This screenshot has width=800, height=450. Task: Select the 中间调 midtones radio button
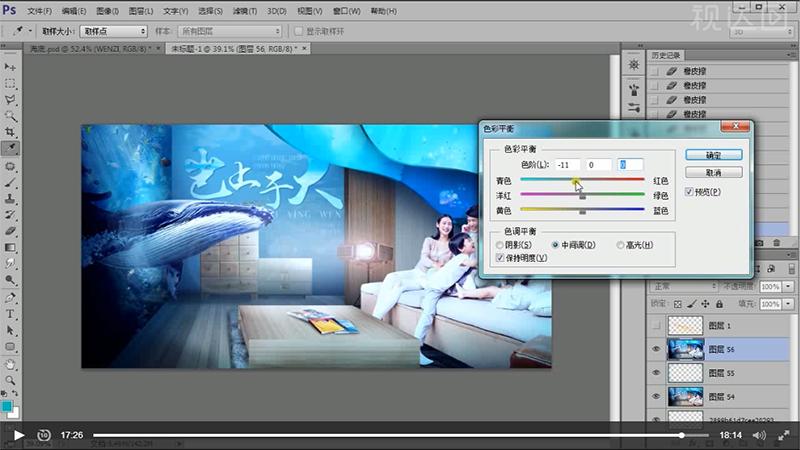[x=555, y=245]
